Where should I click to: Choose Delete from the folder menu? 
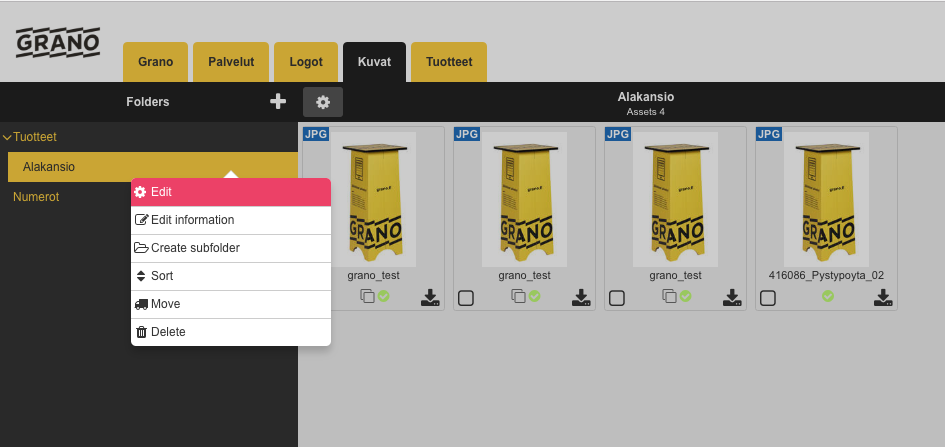[231, 332]
